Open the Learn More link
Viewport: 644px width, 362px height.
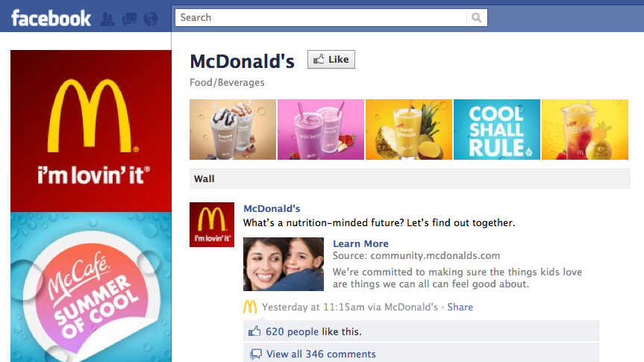(360, 243)
